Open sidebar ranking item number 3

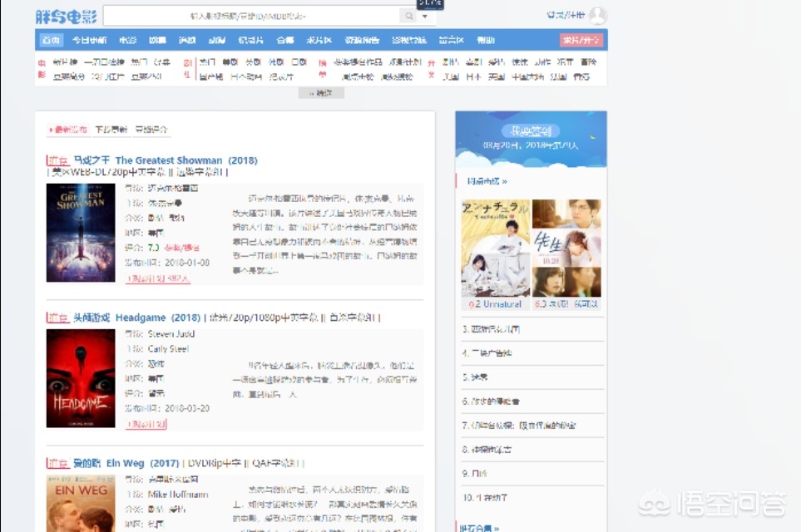(x=491, y=329)
